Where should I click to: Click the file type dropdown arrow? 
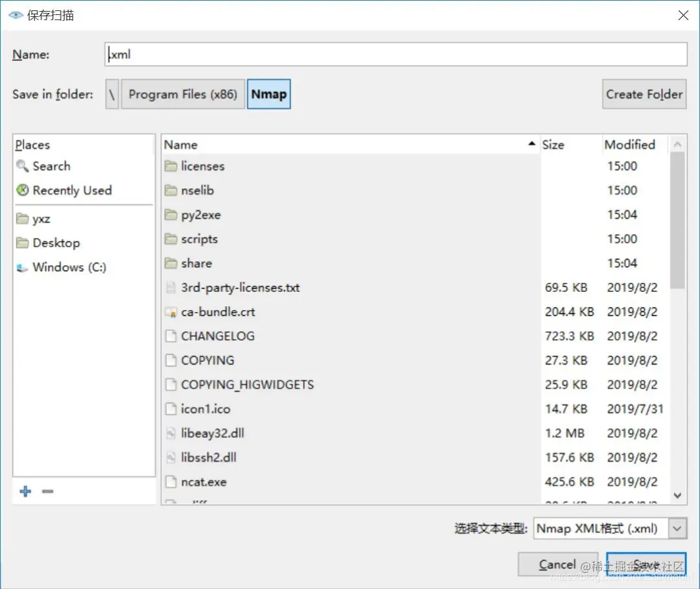click(677, 529)
